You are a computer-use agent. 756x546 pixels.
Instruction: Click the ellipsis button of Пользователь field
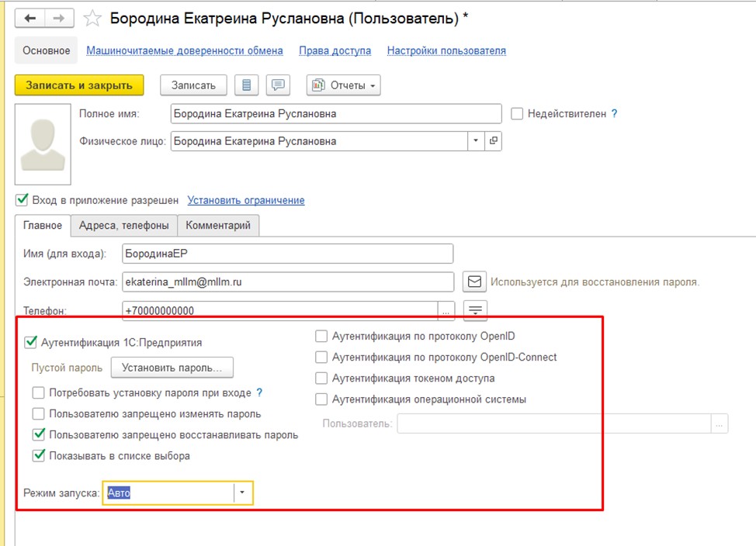click(720, 424)
